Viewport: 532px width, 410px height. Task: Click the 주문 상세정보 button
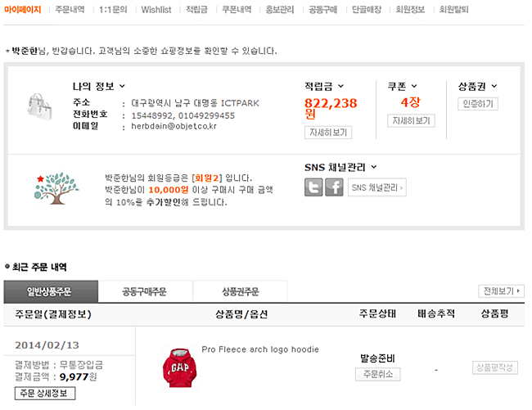click(x=45, y=394)
